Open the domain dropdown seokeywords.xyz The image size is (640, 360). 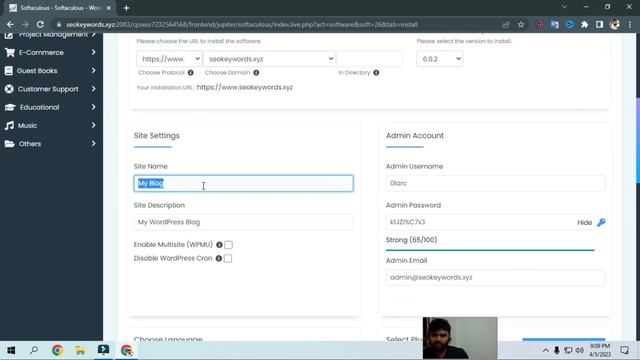[269, 59]
